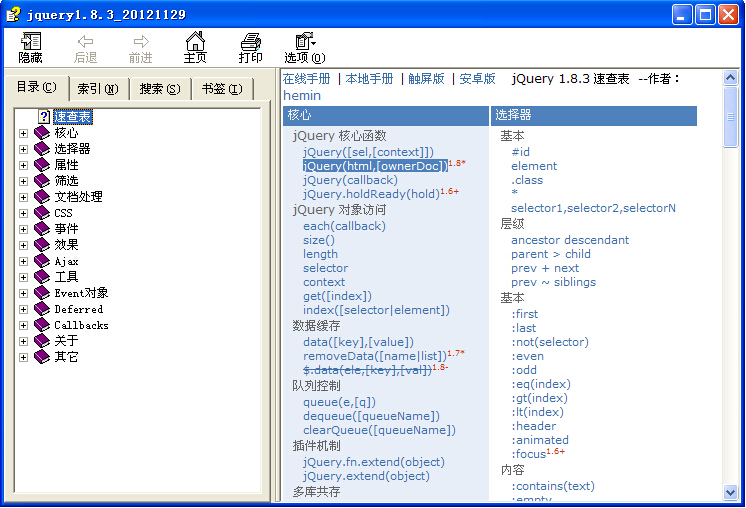This screenshot has height=508, width=746.
Task: Go to 主页 (Home) via house icon
Action: [195, 41]
